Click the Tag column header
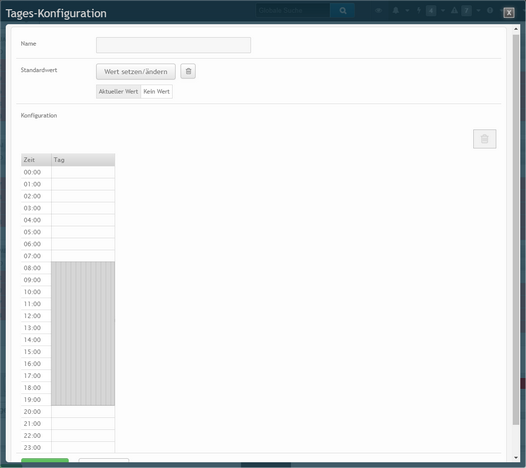526x468 pixels. (83, 160)
